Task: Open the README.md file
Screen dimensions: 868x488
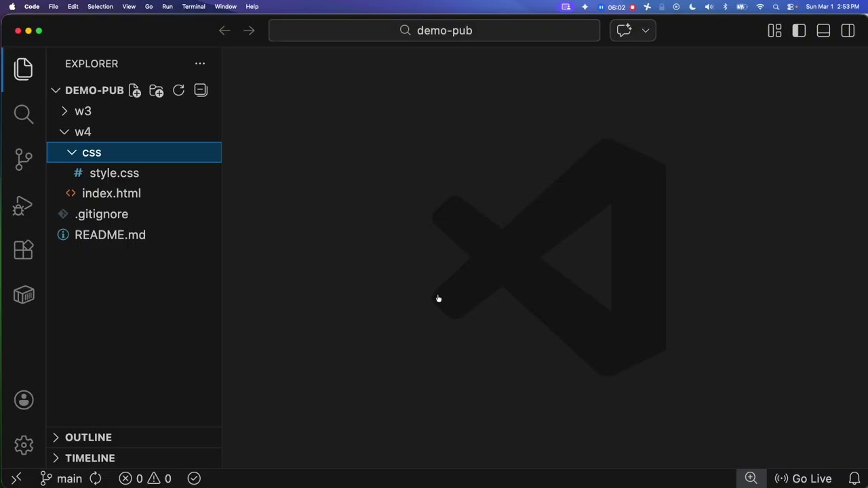Action: 110,235
